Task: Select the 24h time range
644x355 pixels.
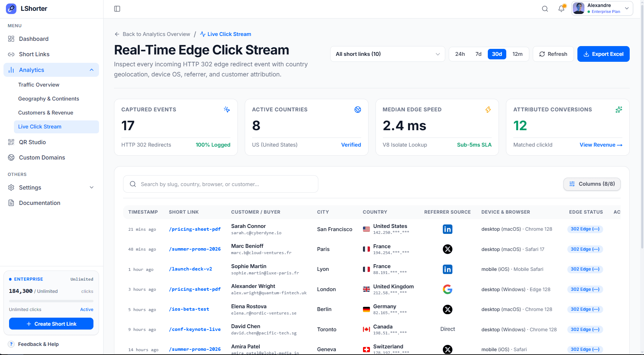Action: [x=460, y=54]
